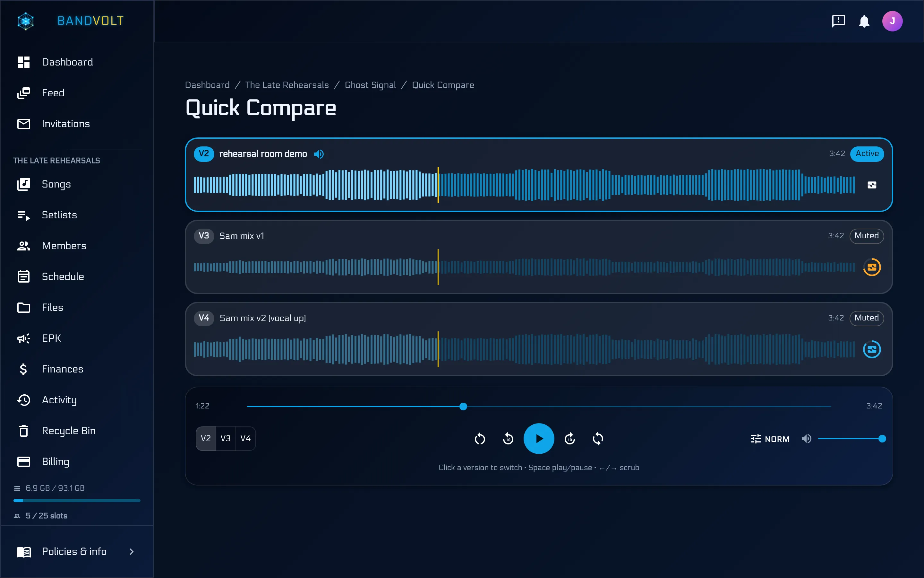Open EPK page
The height and width of the screenshot is (578, 924).
point(77,338)
